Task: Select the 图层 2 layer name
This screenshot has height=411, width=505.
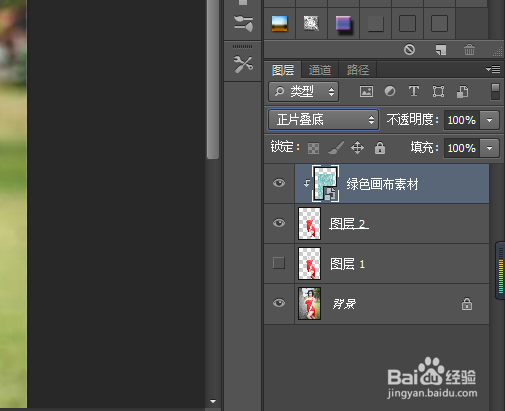Action: pos(349,224)
